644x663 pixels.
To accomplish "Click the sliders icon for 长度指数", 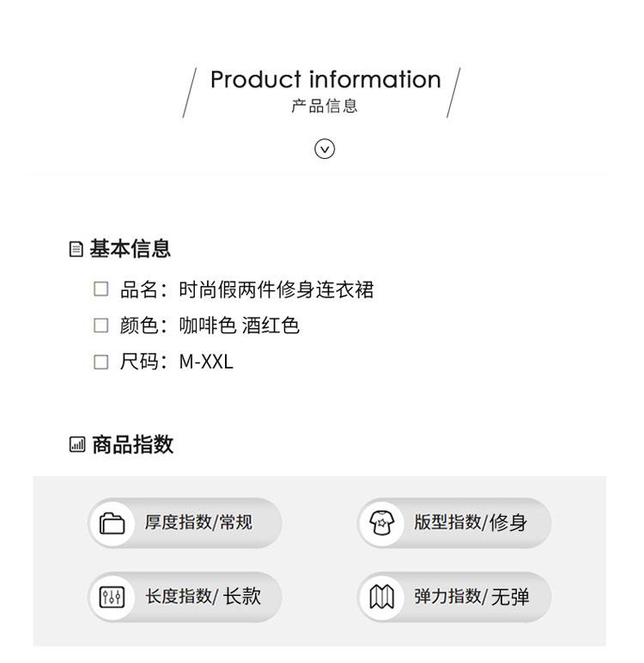I will (112, 597).
